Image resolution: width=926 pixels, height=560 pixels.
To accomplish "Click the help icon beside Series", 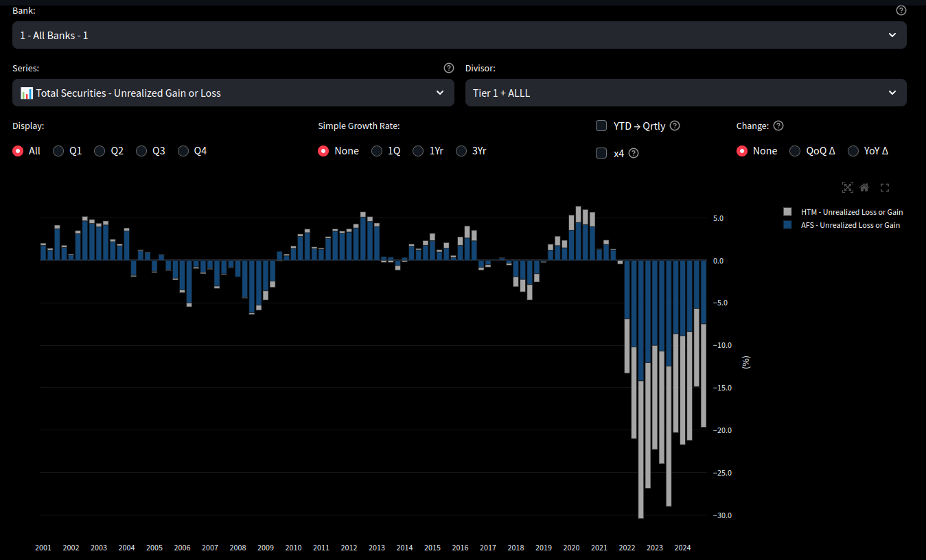I will coord(449,68).
